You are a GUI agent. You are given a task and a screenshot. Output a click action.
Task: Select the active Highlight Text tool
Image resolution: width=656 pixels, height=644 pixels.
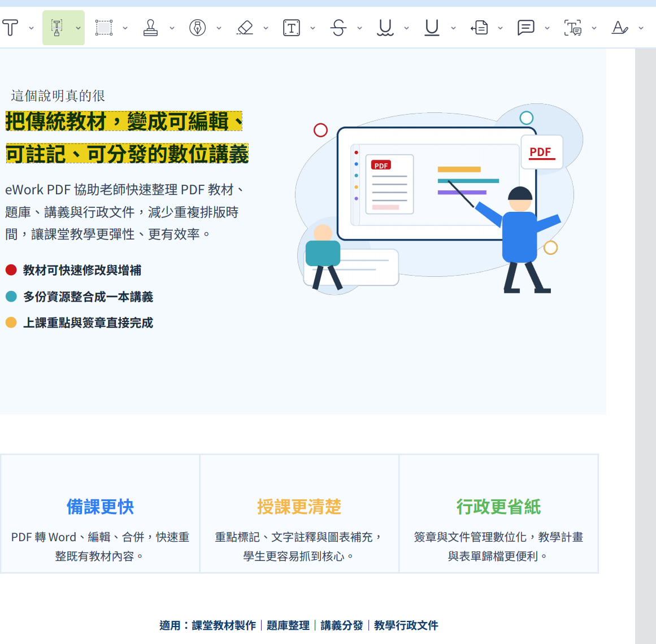pos(57,28)
